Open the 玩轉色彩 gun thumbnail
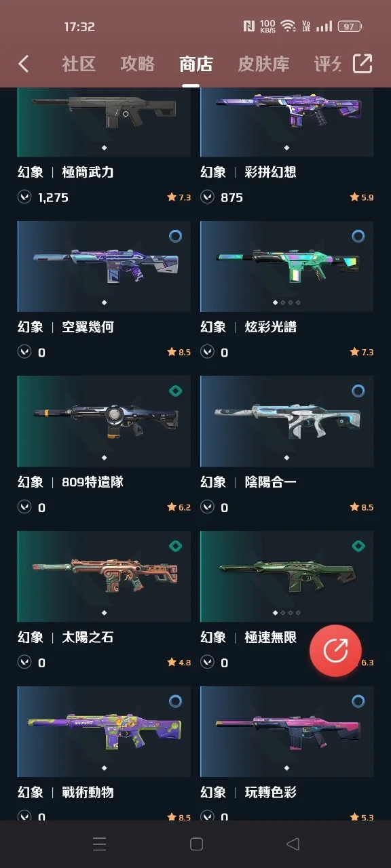Viewport: 391px width, 868px height. click(286, 731)
